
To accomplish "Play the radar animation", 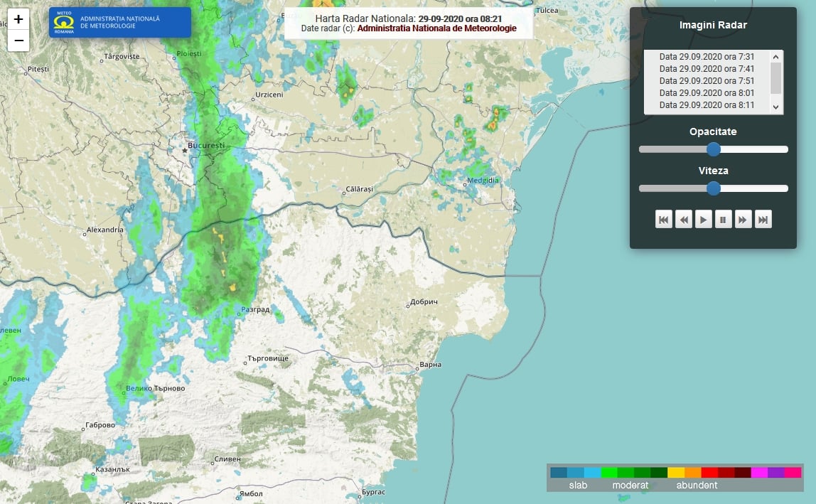I will [x=703, y=220].
